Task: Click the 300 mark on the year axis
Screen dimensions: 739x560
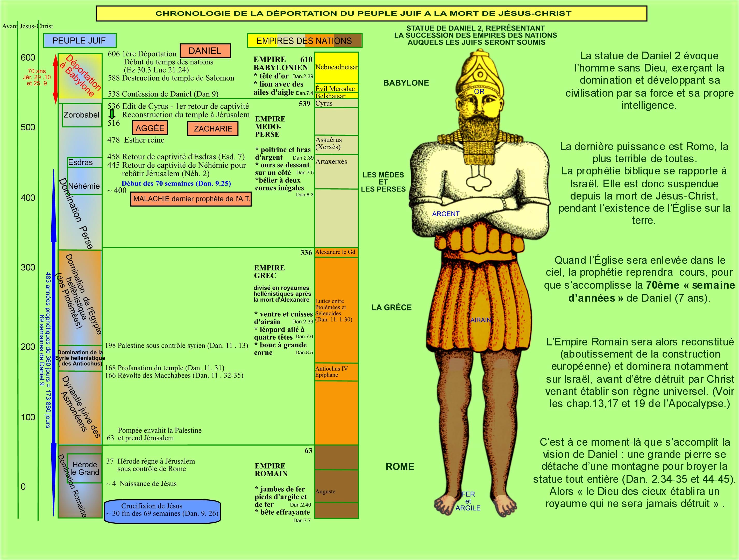Action: [28, 267]
